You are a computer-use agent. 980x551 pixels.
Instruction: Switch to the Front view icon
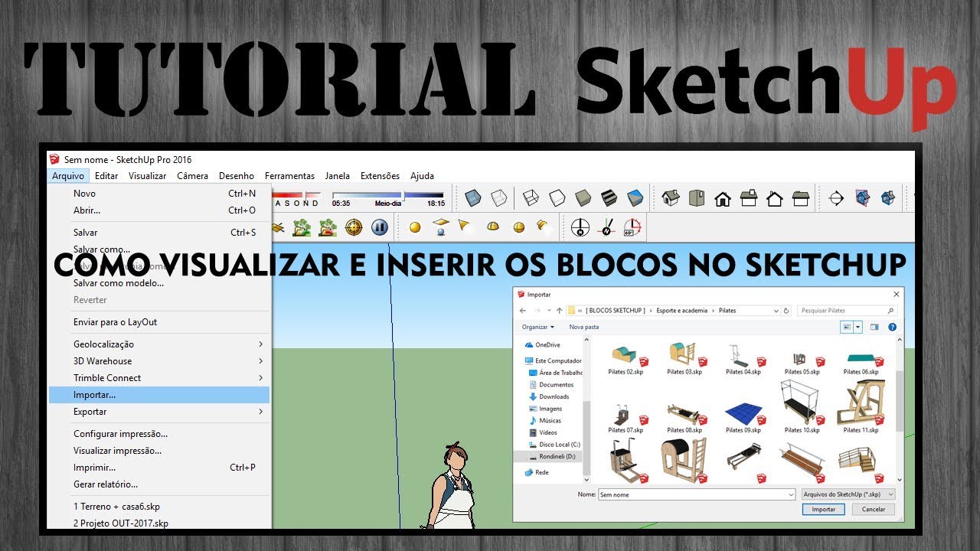point(723,199)
